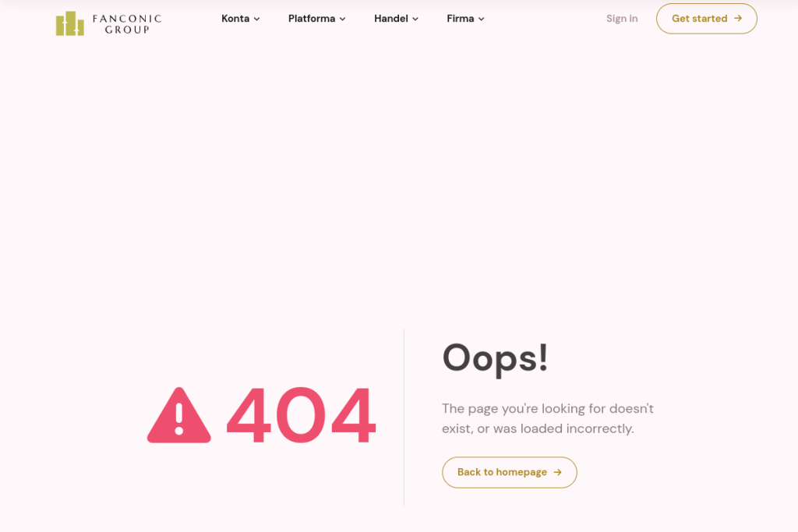Expand the chevron next to Konta

pyautogui.click(x=257, y=19)
